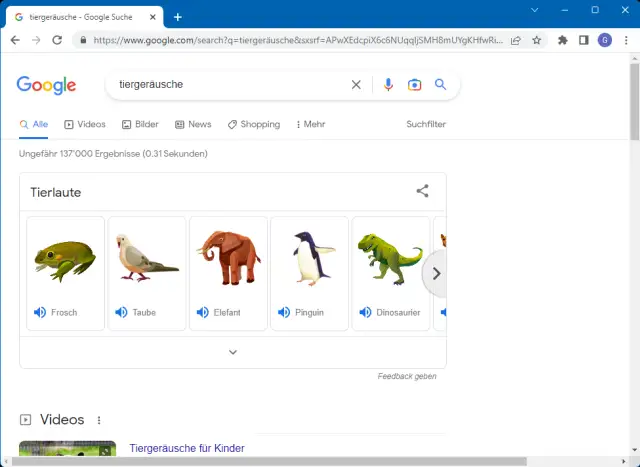The width and height of the screenshot is (640, 467).
Task: Click the Tierlaute heading
Action: coord(56,192)
